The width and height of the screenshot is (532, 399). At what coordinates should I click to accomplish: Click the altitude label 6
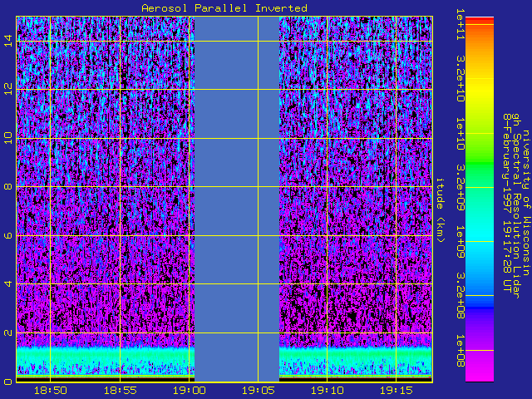(x=8, y=235)
